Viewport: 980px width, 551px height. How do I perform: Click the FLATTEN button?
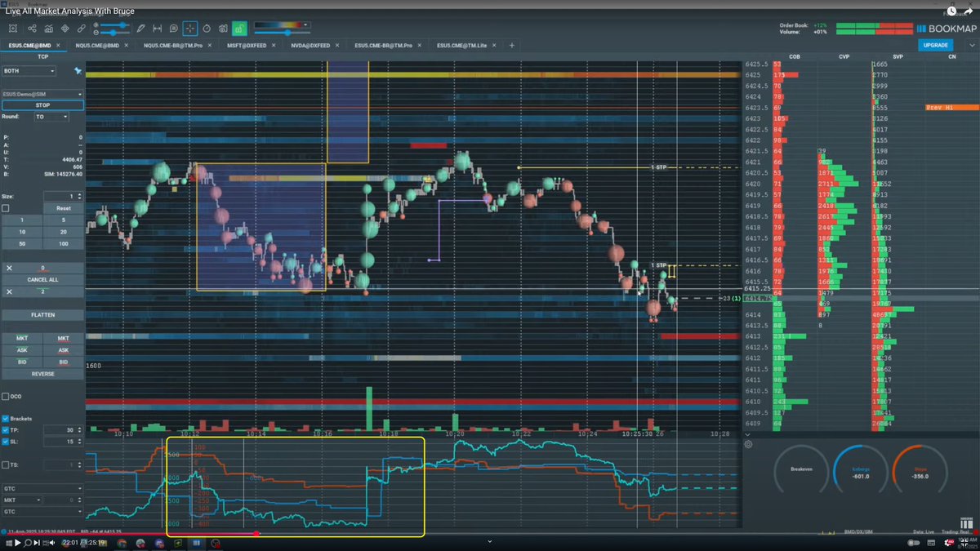[x=42, y=315]
